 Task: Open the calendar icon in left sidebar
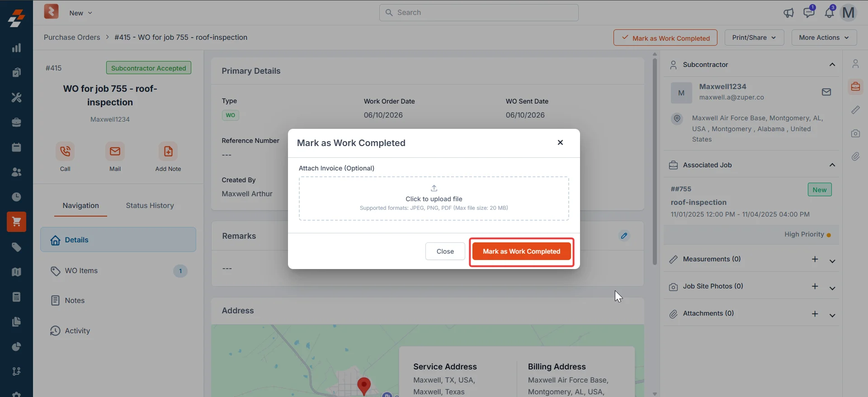pos(16,147)
